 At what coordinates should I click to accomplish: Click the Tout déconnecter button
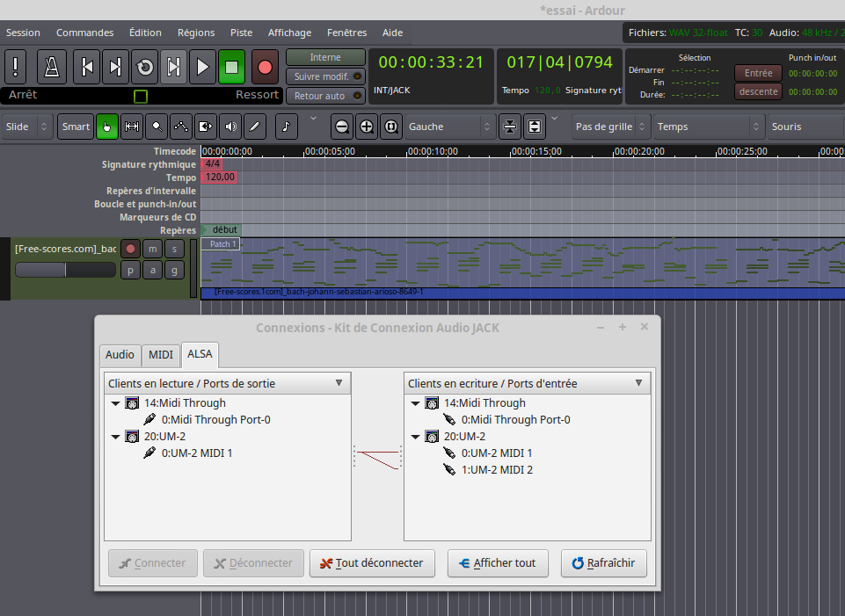tap(372, 563)
